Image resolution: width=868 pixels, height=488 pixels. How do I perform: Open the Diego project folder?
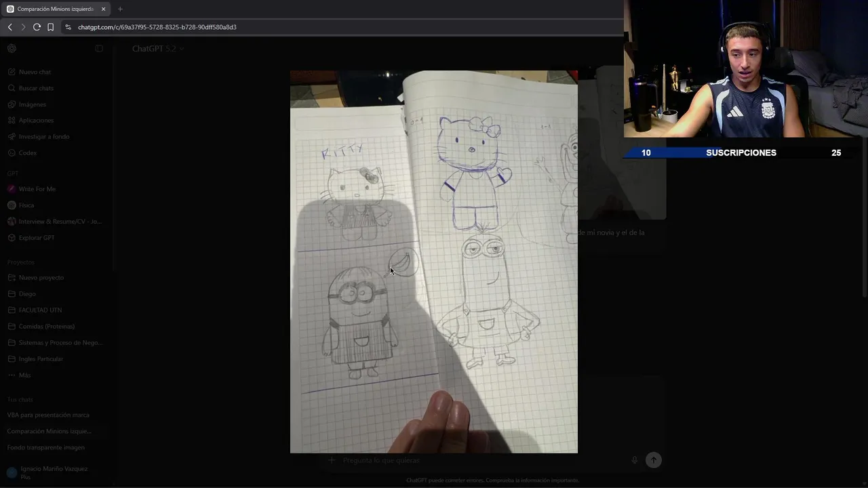point(27,294)
